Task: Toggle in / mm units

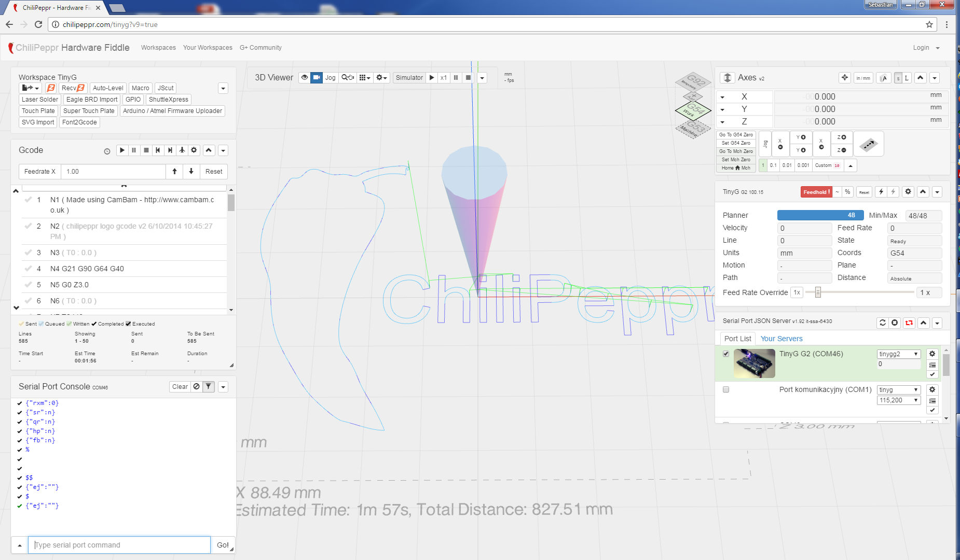Action: click(x=863, y=78)
